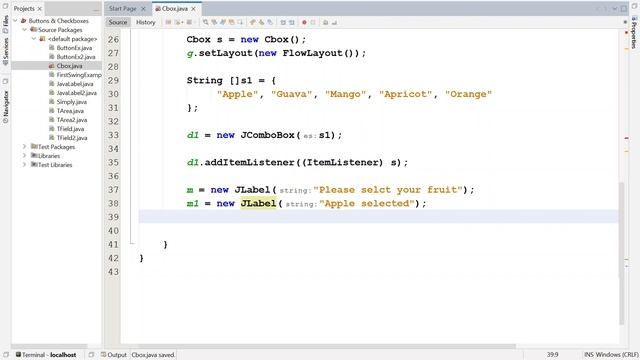
Task: Click Shift Line Left icon
Action: 282,22
